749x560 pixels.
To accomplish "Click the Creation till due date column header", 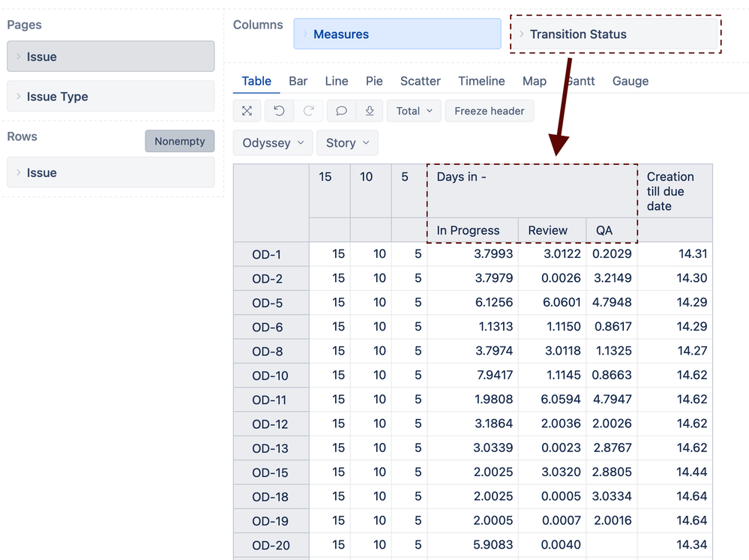I will pos(670,191).
